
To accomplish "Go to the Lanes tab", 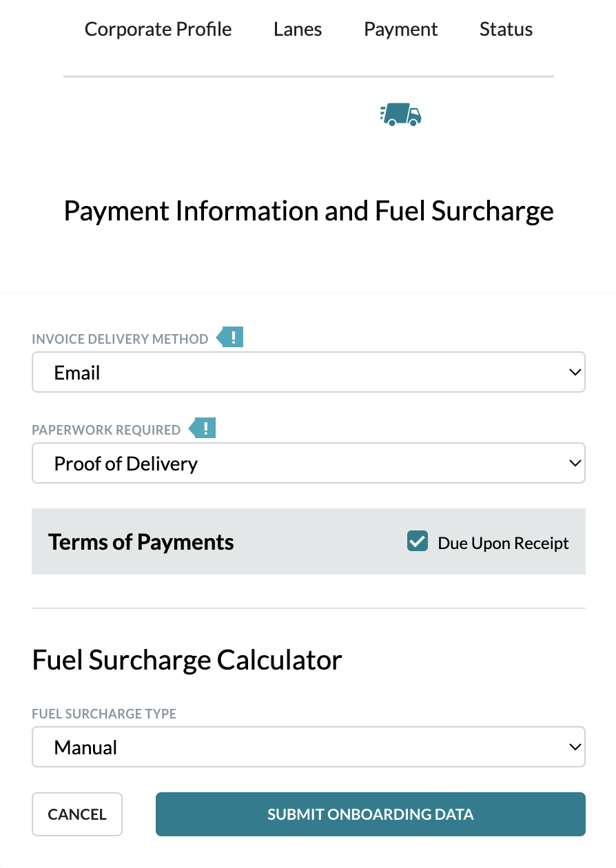I will click(298, 29).
